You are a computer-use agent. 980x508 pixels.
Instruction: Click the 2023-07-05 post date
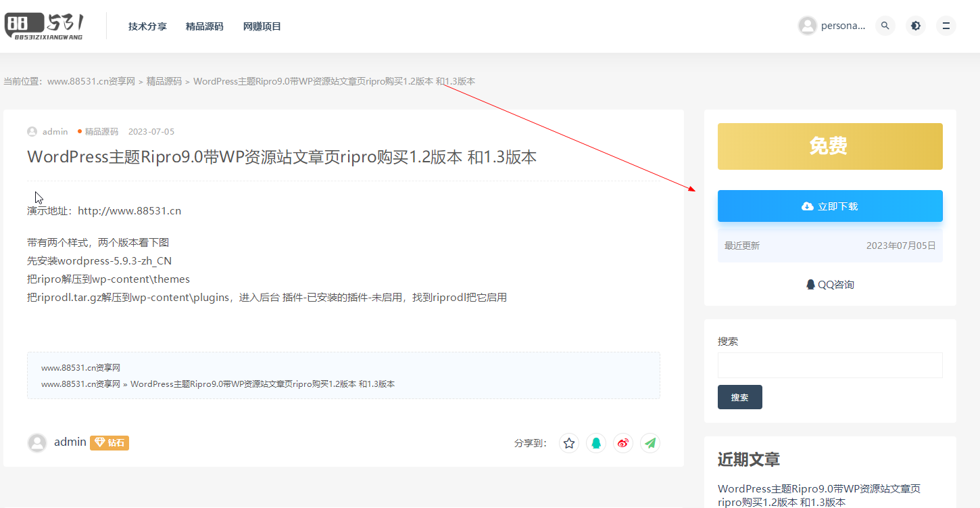pyautogui.click(x=151, y=131)
